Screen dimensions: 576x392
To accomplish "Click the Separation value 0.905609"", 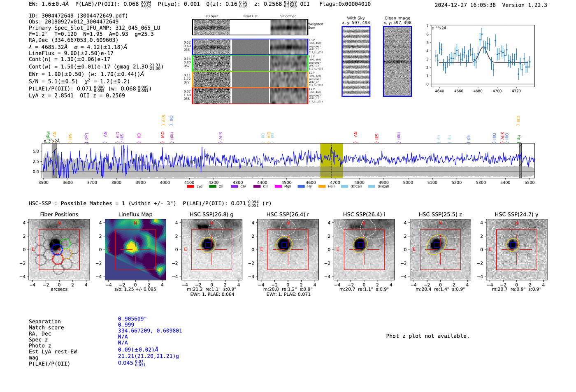I will 132,319.
